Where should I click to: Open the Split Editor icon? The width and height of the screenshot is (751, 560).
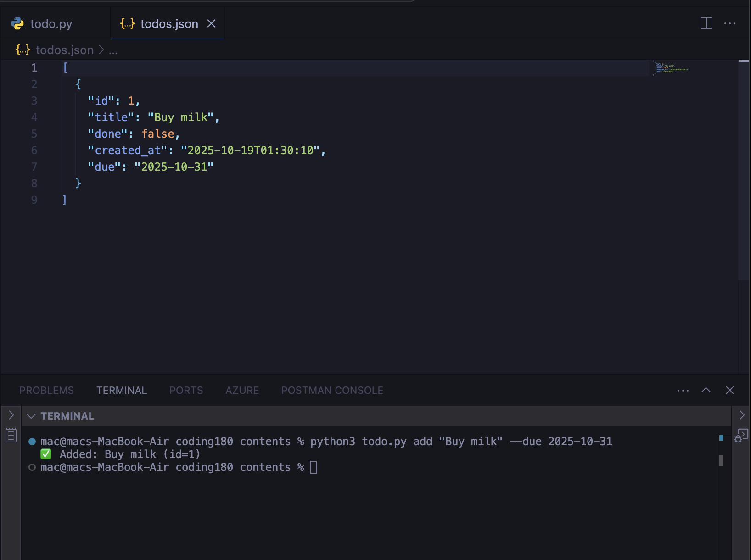tap(706, 23)
